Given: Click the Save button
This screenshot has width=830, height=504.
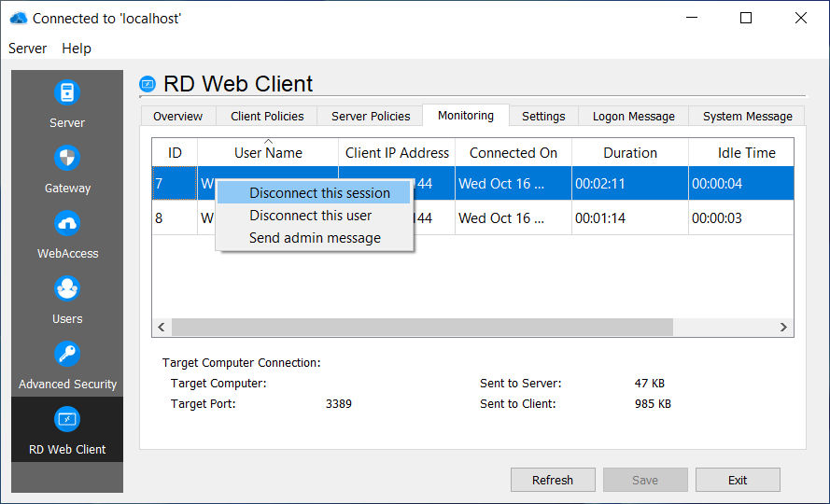Looking at the screenshot, I should (x=645, y=480).
